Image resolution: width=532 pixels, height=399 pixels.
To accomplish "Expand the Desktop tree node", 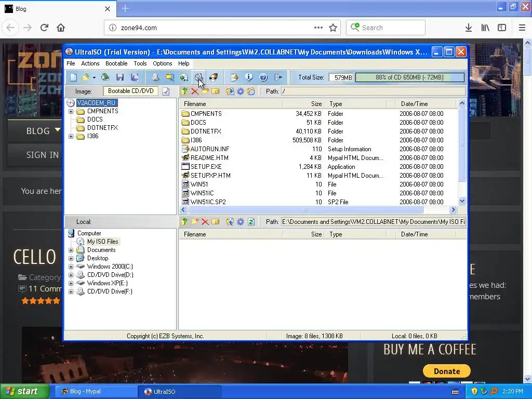I will point(71,258).
